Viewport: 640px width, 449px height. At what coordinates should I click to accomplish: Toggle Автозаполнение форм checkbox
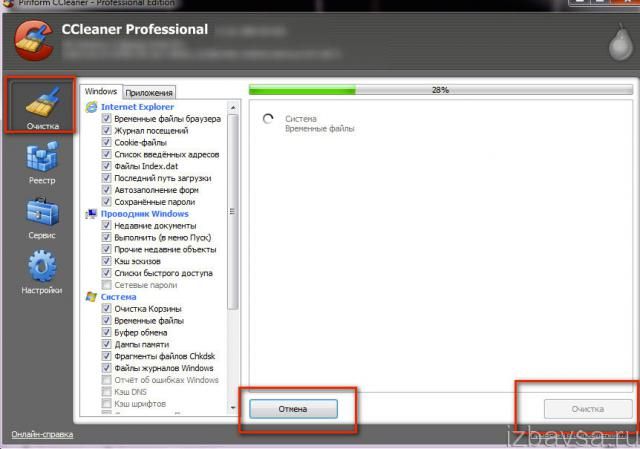(x=106, y=190)
